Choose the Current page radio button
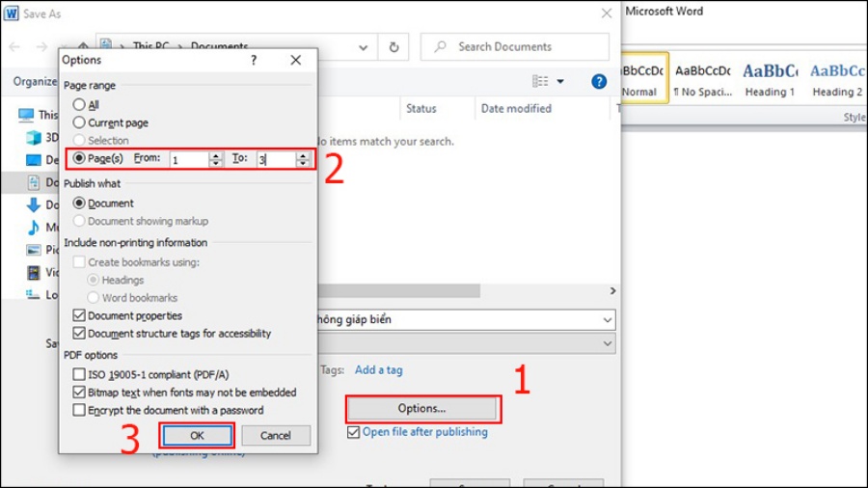This screenshot has height=488, width=868. [x=79, y=122]
